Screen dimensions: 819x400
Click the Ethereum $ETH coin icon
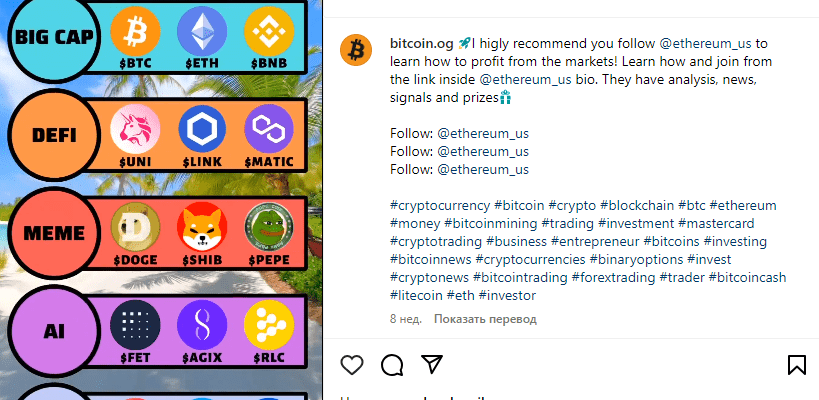point(202,32)
